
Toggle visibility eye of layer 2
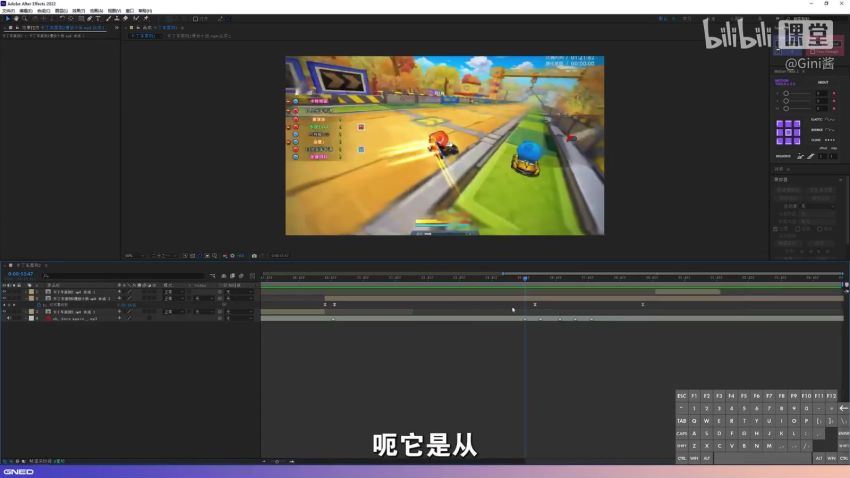tap(5, 298)
